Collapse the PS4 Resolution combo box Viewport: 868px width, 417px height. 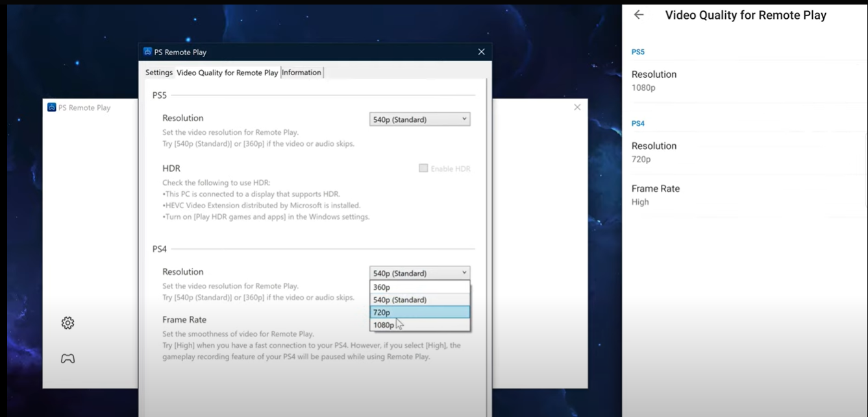(x=419, y=273)
